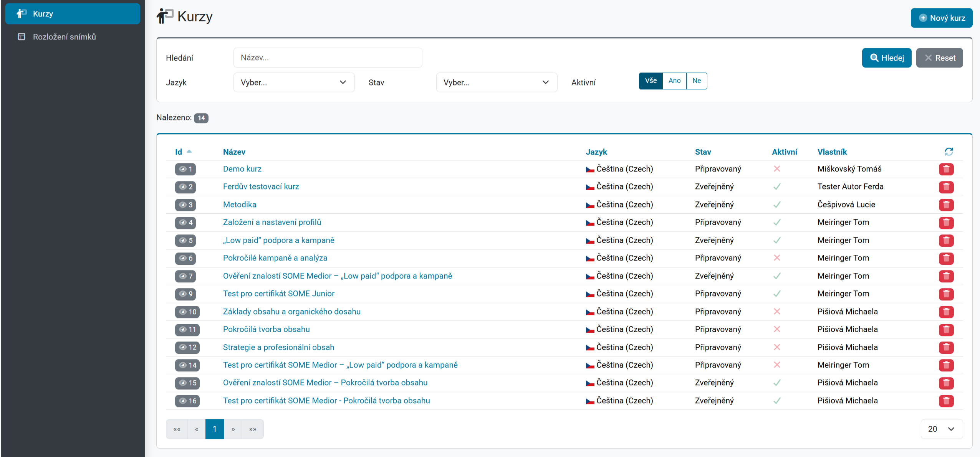This screenshot has height=457, width=980.
Task: Click owner Češpivová Lucie cell
Action: coord(846,205)
